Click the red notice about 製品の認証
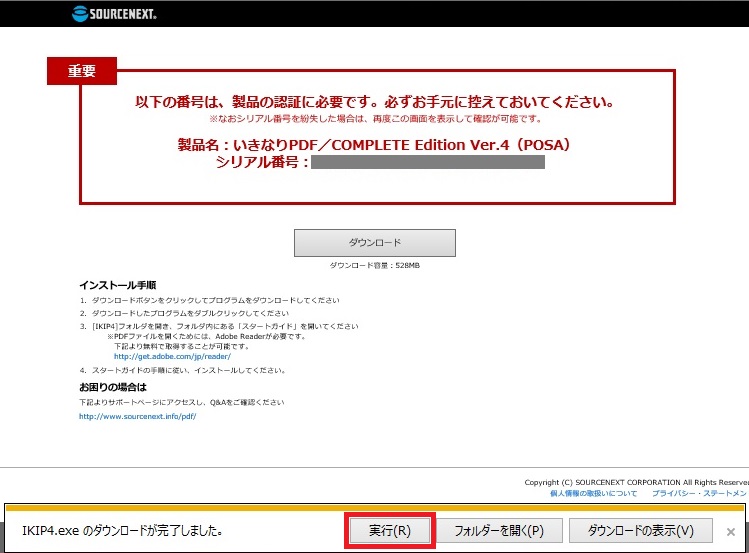749x553 pixels. pos(374,102)
